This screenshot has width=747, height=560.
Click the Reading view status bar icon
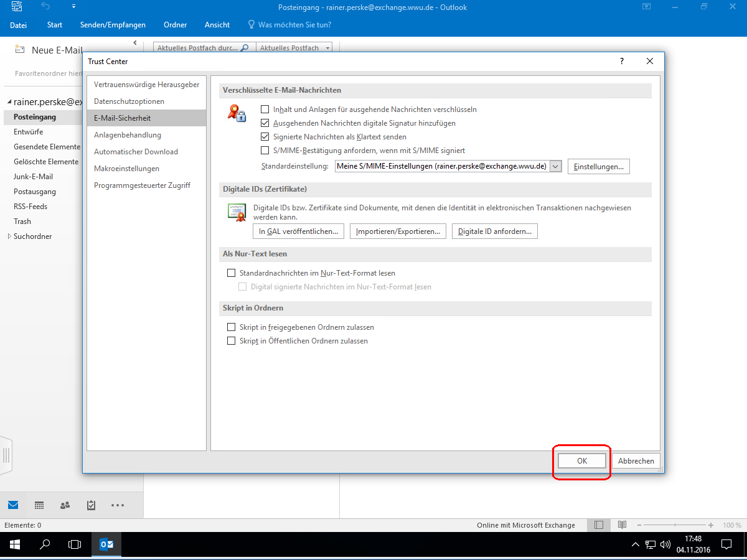(623, 525)
